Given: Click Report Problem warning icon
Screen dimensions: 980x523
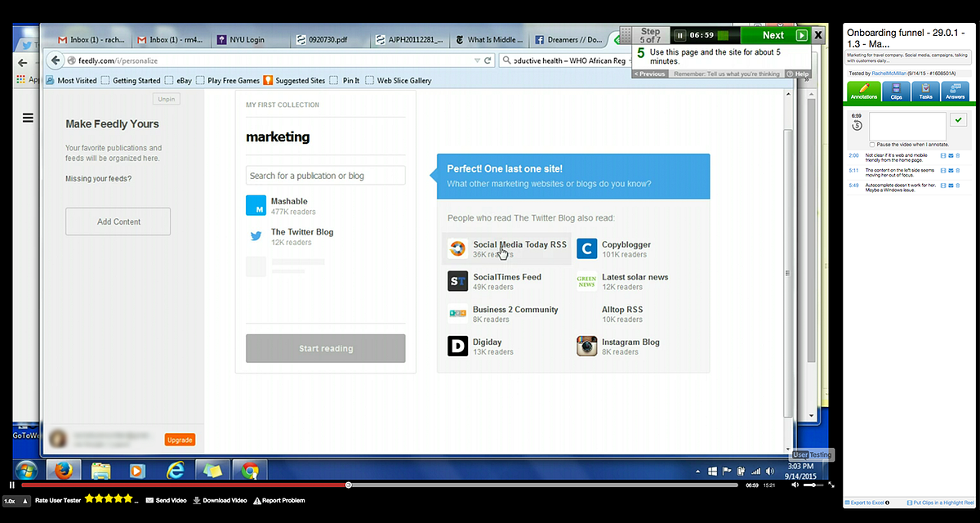Looking at the screenshot, I should tap(257, 500).
